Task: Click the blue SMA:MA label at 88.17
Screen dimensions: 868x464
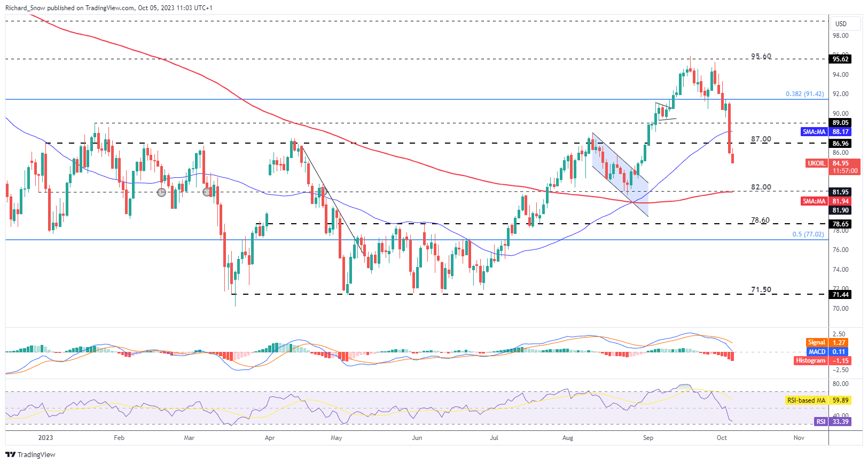Action: coord(814,132)
